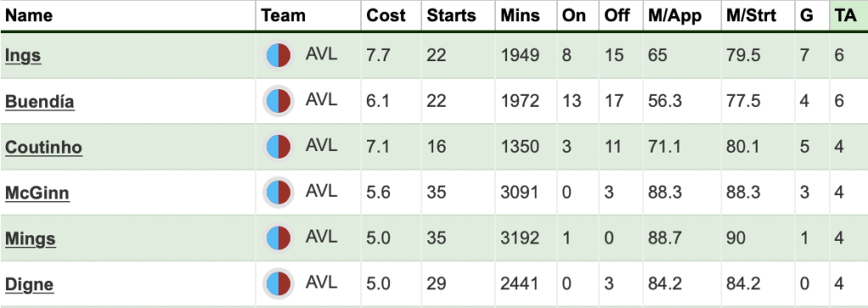Sort by the M/App column header
Image resolution: width=868 pixels, height=308 pixels.
[675, 15]
